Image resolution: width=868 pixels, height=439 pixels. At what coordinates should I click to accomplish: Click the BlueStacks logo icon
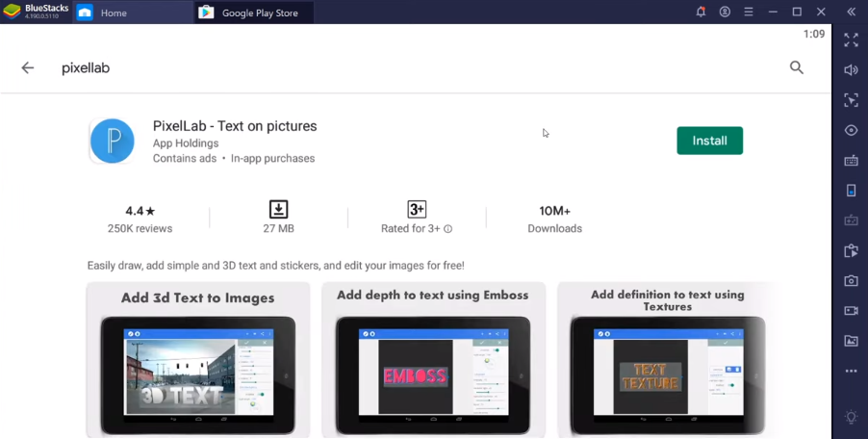click(12, 12)
